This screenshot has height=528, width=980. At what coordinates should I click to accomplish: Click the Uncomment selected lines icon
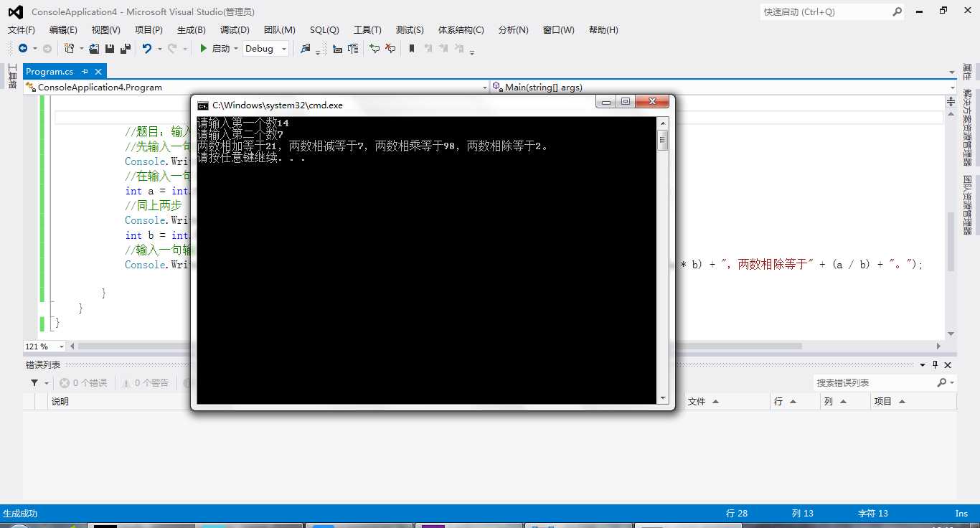(x=390, y=48)
